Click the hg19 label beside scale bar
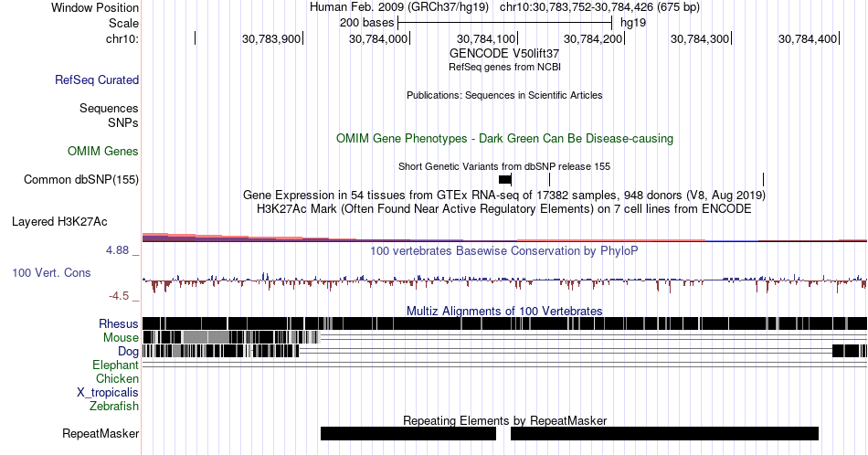The height and width of the screenshot is (455, 868). pos(633,23)
